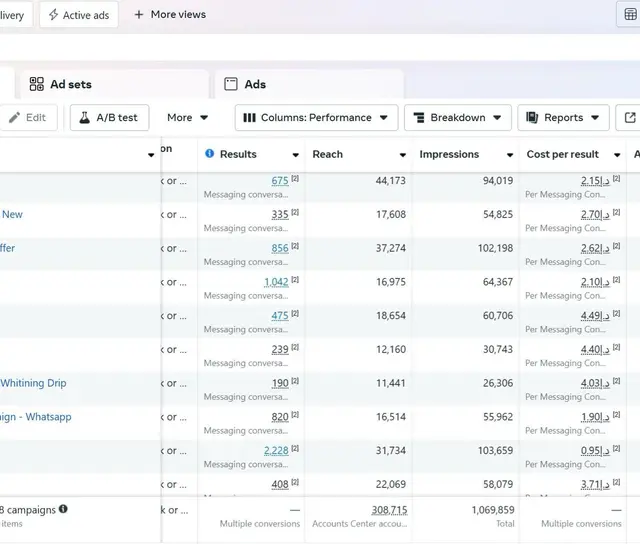Viewport: 640px width, 544px height.
Task: Open the 2,228 results link
Action: (276, 451)
